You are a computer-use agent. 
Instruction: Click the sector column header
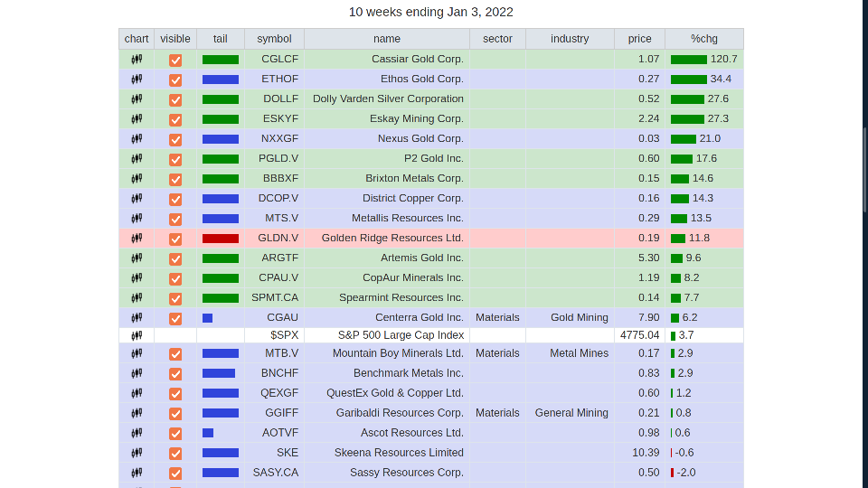(497, 39)
